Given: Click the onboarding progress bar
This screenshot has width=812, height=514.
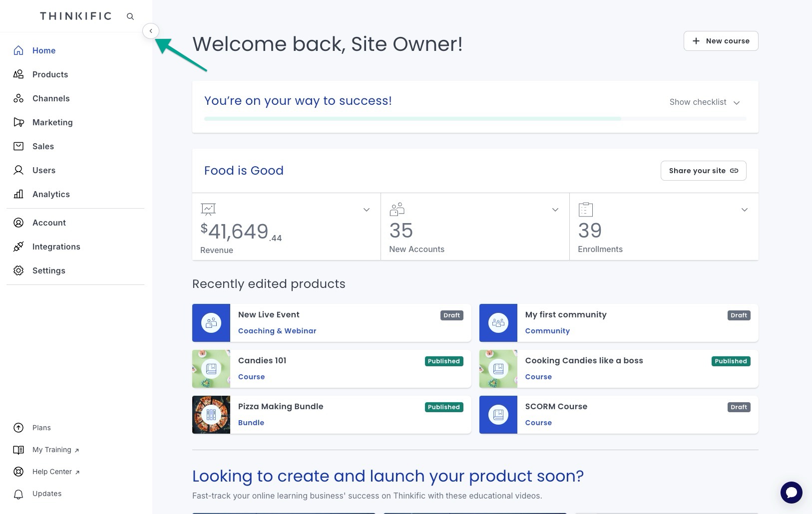Looking at the screenshot, I should pyautogui.click(x=474, y=119).
